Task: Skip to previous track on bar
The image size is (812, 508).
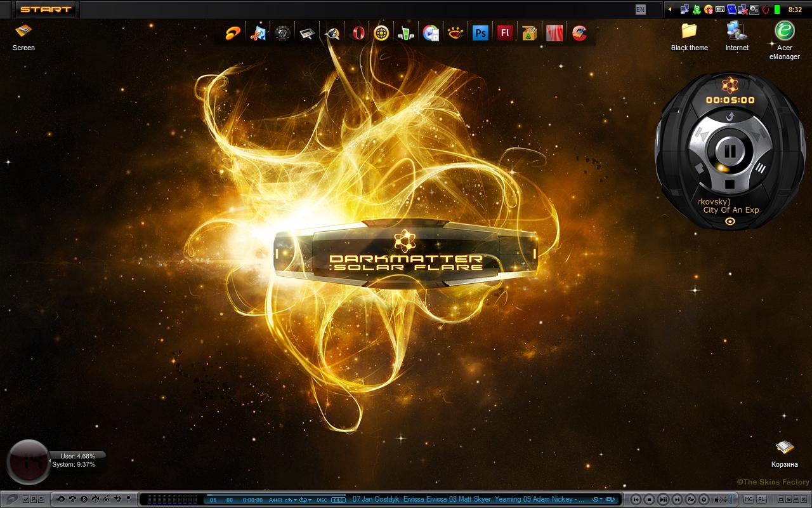Action: (x=636, y=500)
